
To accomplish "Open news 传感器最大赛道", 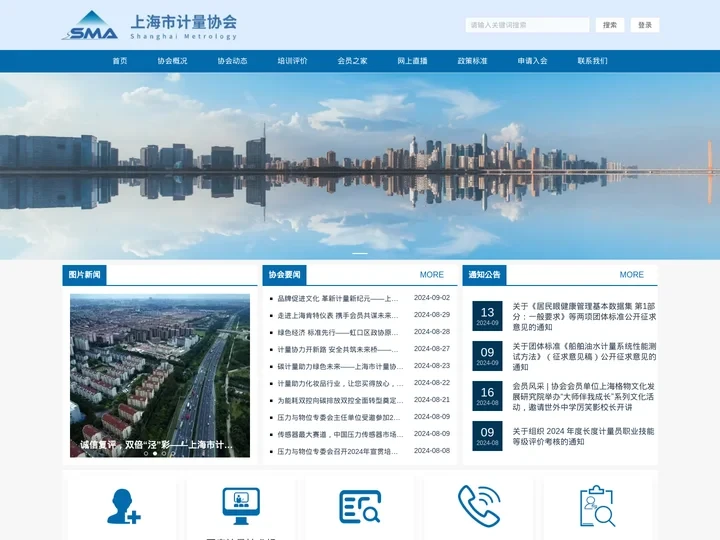I will [x=340, y=434].
